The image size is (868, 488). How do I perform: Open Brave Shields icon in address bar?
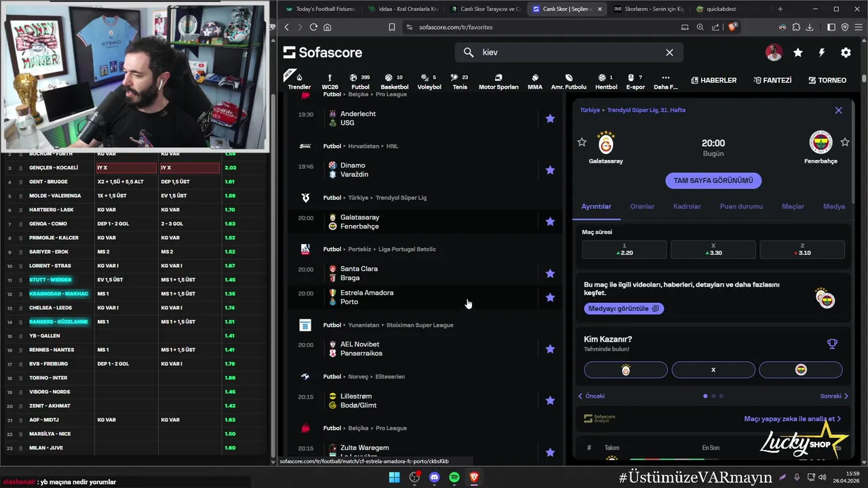pyautogui.click(x=732, y=27)
